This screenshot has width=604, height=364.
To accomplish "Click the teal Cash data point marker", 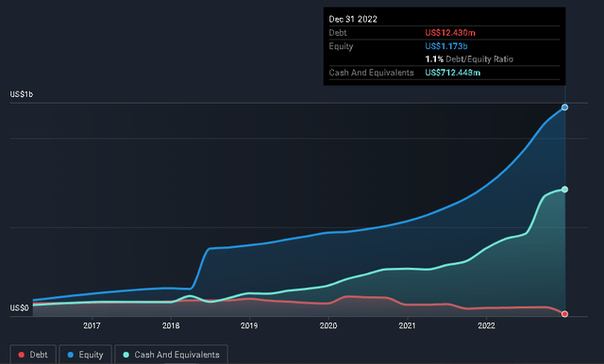I will click(x=564, y=190).
